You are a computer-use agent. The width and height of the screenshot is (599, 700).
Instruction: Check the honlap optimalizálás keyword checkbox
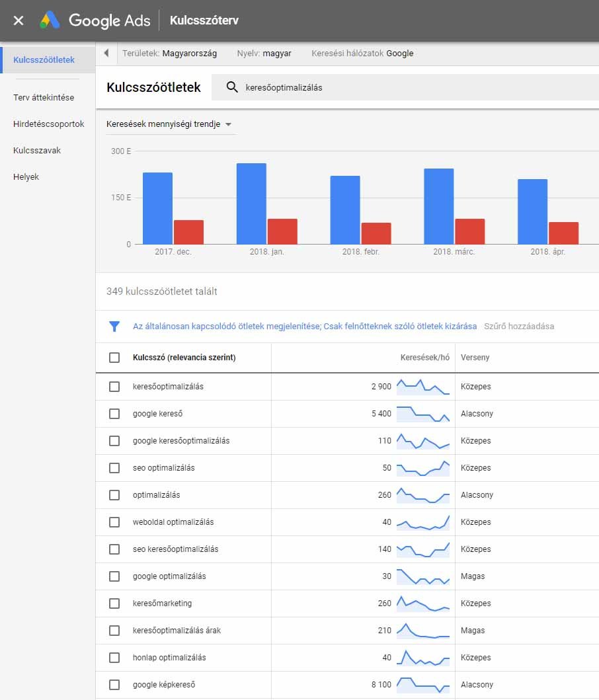click(x=113, y=657)
